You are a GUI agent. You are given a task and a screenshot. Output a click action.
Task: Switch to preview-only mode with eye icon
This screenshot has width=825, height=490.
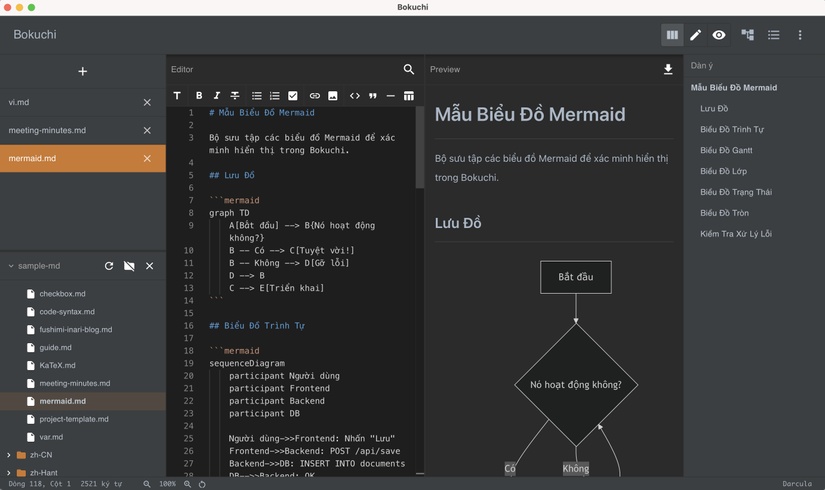[x=719, y=35]
